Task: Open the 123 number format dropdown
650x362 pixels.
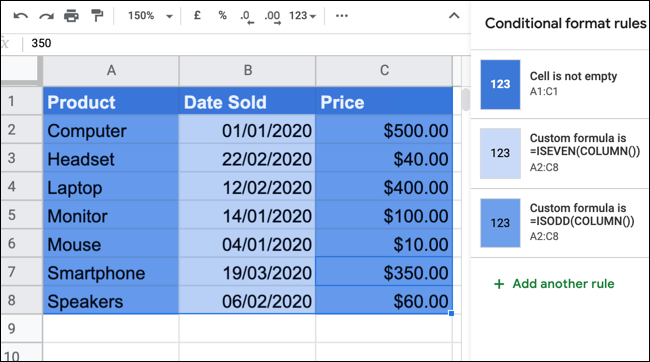Action: (303, 16)
